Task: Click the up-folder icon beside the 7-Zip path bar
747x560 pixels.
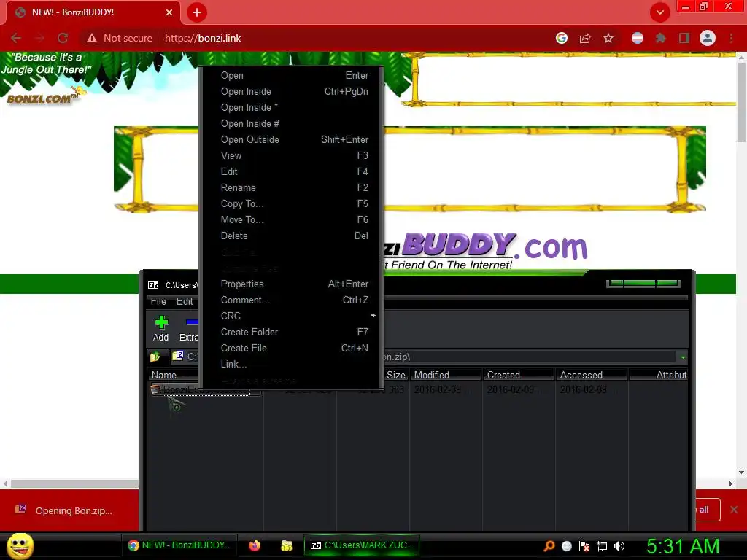Action: click(155, 357)
